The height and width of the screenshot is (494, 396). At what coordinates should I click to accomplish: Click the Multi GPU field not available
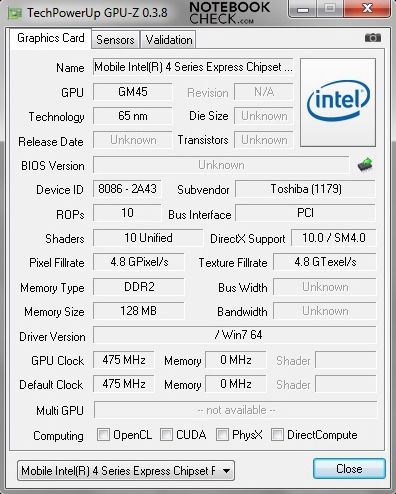click(236, 410)
